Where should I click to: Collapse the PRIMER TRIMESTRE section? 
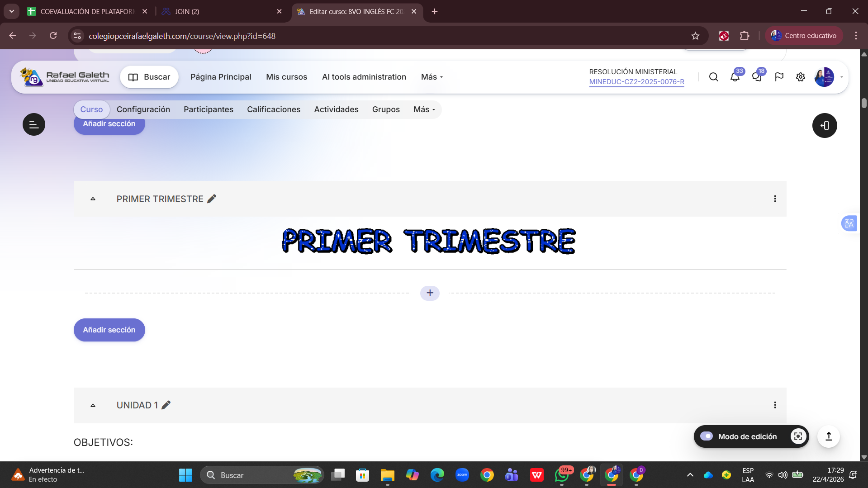(93, 199)
